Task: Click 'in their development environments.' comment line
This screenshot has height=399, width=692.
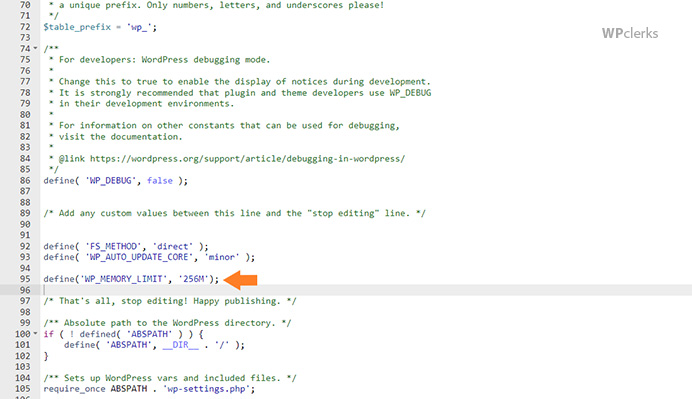Action: click(147, 104)
